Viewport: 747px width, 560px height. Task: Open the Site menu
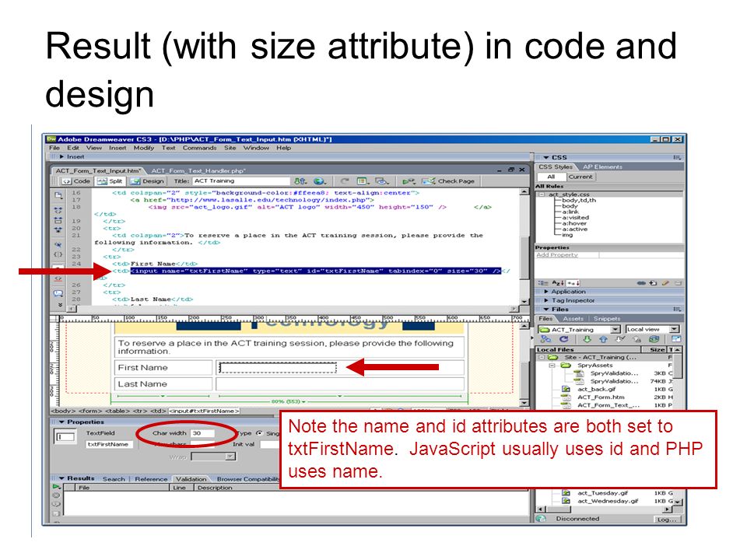click(230, 148)
